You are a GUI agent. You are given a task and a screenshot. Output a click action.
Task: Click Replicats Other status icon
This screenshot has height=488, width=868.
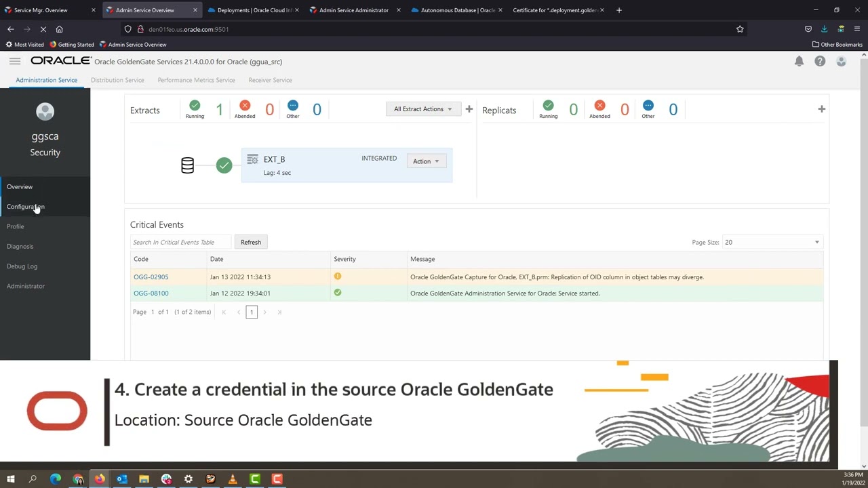pos(648,105)
